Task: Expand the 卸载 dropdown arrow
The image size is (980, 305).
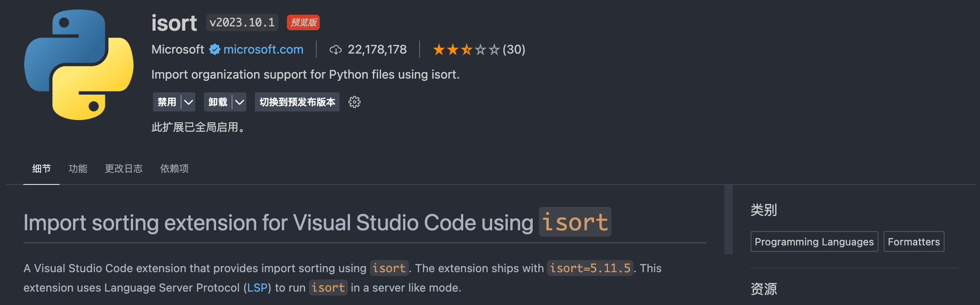Action: [239, 102]
